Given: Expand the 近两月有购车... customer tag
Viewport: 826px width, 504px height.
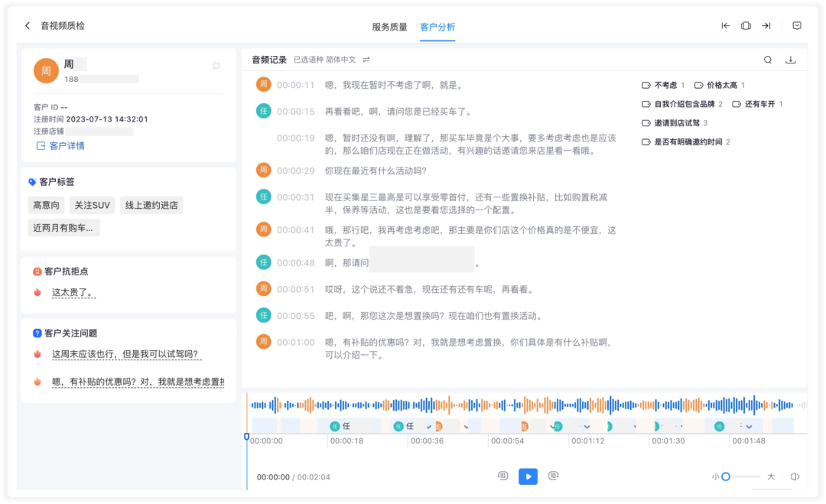Looking at the screenshot, I should (63, 228).
